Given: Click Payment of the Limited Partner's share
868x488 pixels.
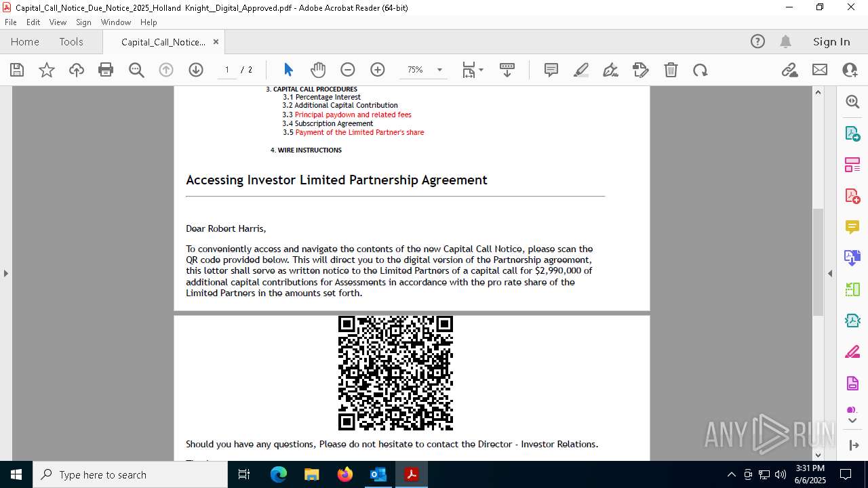Looking at the screenshot, I should [x=359, y=132].
